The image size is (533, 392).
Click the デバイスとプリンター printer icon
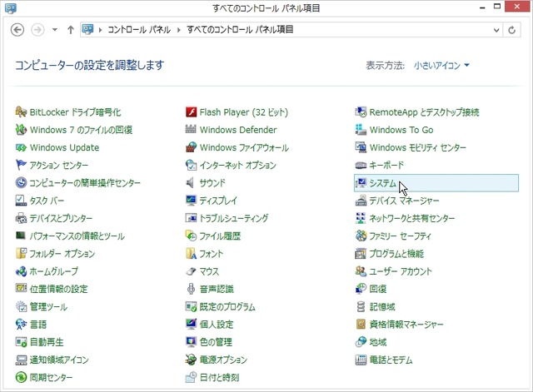(21, 218)
